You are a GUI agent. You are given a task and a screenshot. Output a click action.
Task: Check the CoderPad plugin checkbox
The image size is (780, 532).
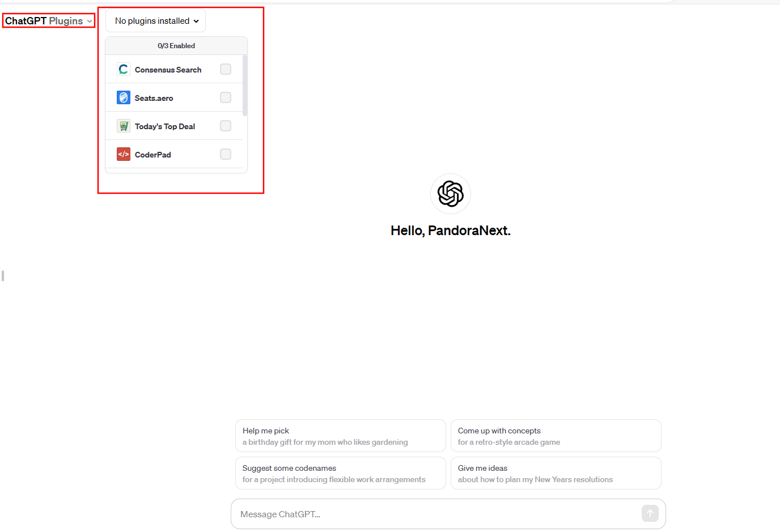point(226,154)
